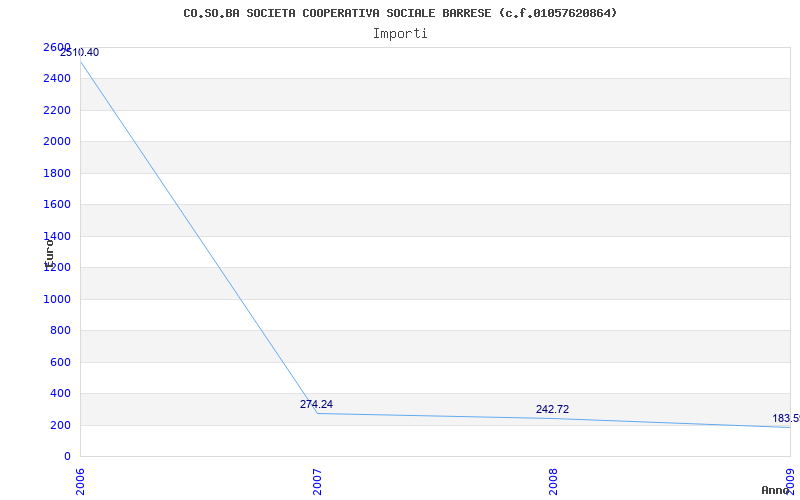Click the 600 y-axis value
Screen dimensions: 800x500
[60, 362]
